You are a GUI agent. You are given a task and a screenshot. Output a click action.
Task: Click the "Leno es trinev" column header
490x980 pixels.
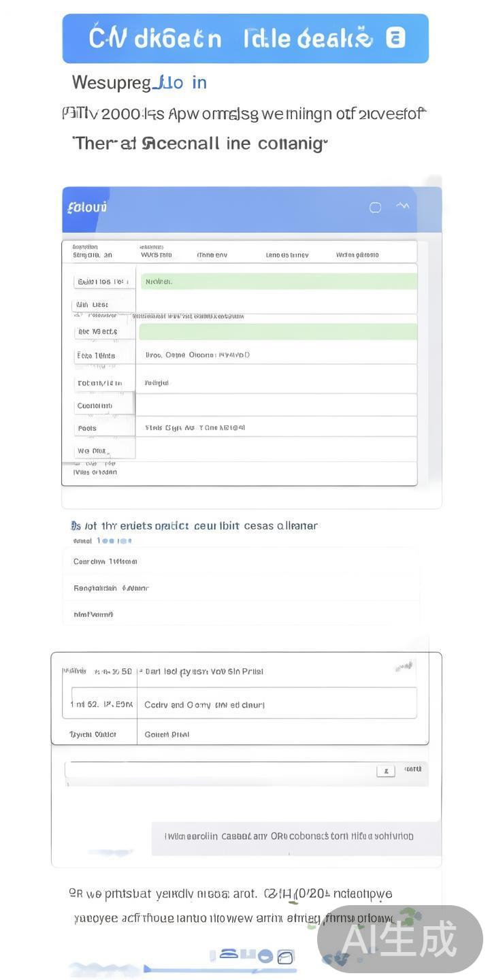pyautogui.click(x=287, y=255)
